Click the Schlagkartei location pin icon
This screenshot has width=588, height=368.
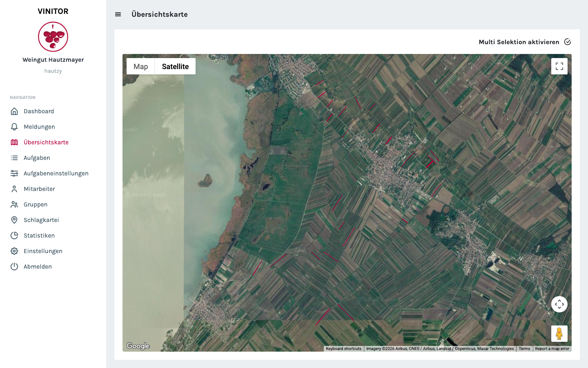coord(14,220)
